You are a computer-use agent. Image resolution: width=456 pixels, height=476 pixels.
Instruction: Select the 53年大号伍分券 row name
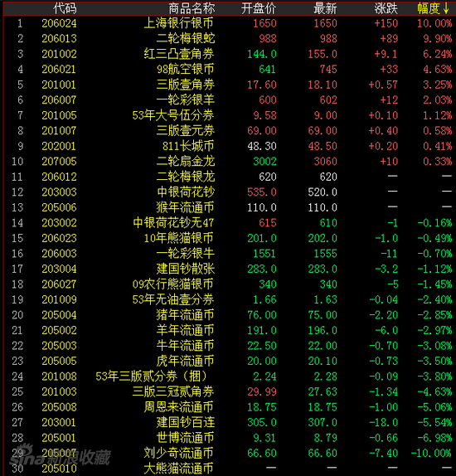point(173,115)
